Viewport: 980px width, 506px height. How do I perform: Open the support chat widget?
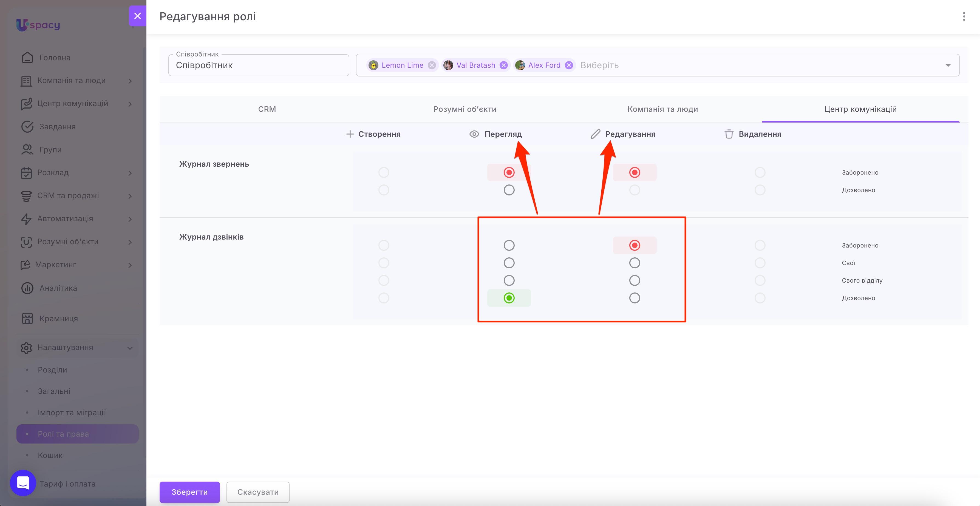point(23,483)
